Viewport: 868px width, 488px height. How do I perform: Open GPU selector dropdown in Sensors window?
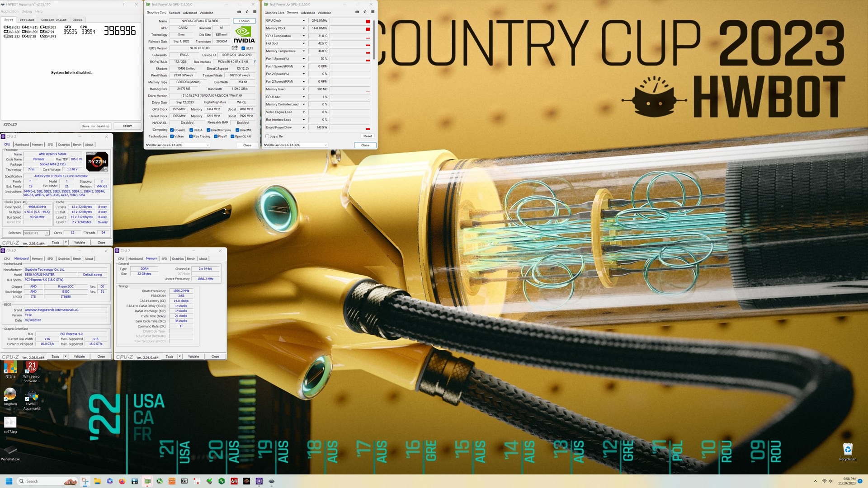[295, 145]
